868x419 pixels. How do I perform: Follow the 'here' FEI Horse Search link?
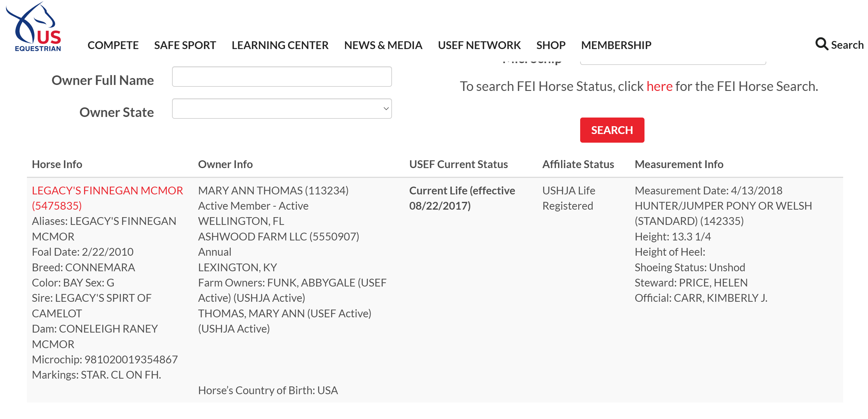point(659,86)
